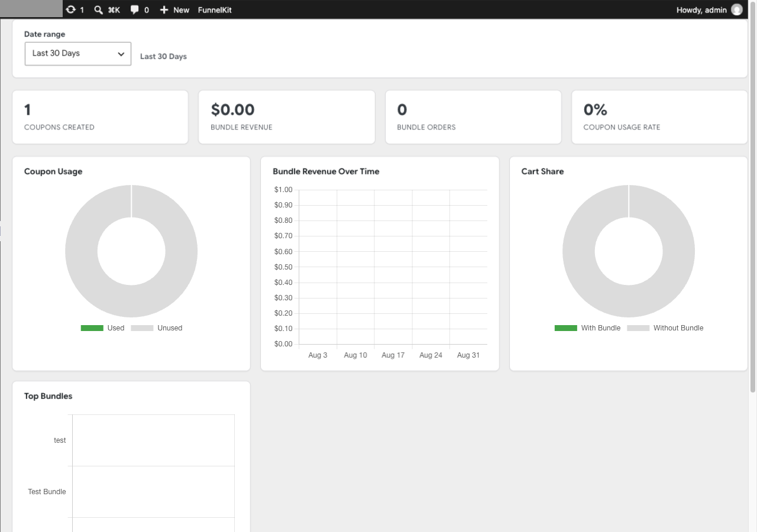Click the Bundle Revenue Over Time title
Screen dimensions: 757x532
pyautogui.click(x=326, y=171)
